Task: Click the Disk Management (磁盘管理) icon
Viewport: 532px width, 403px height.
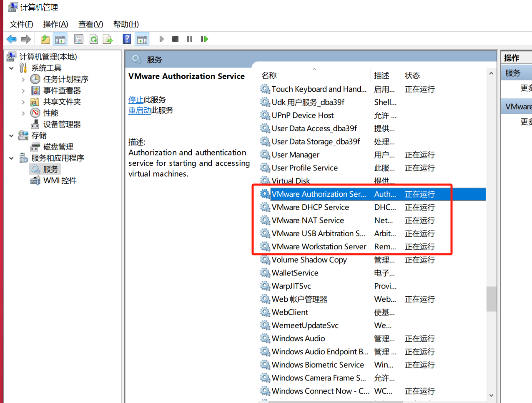Action: tap(35, 147)
